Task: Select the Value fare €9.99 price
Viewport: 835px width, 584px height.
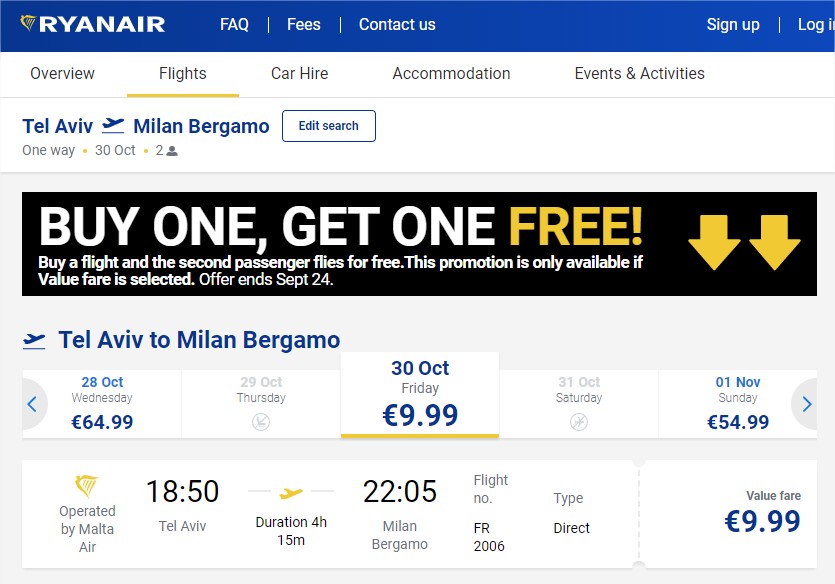Action: coord(762,513)
